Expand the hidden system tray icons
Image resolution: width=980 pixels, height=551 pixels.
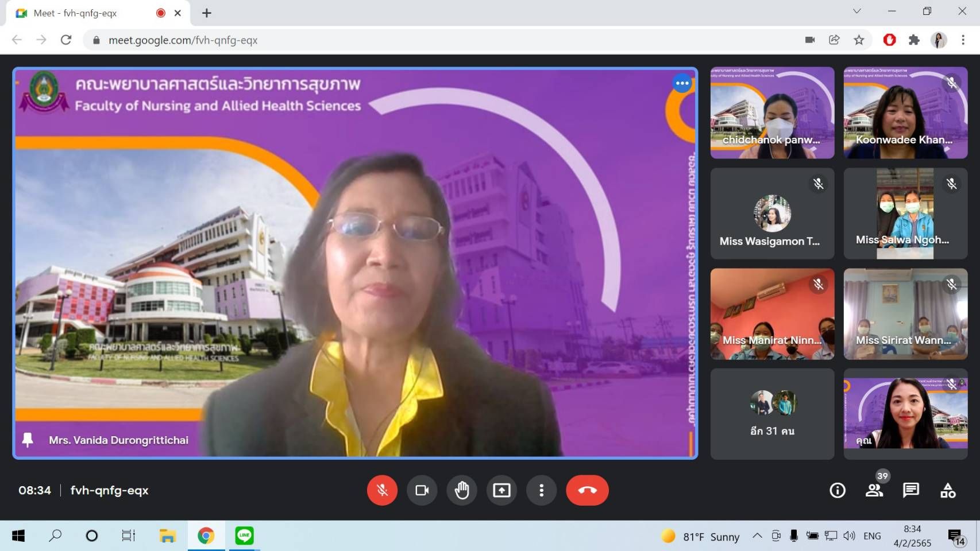coord(757,536)
